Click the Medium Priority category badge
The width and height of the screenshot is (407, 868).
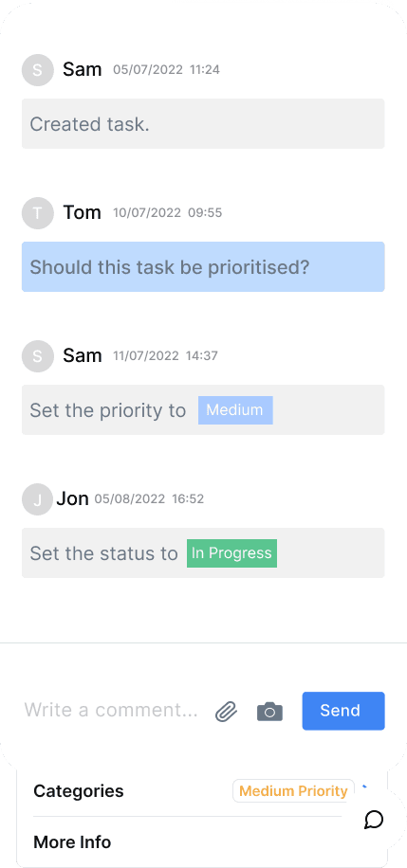coord(293,791)
